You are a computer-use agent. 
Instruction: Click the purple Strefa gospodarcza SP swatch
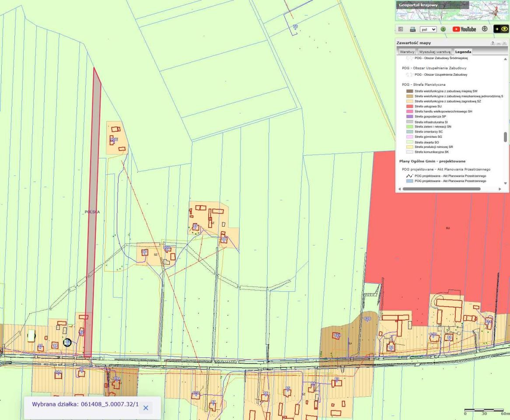[x=409, y=116]
